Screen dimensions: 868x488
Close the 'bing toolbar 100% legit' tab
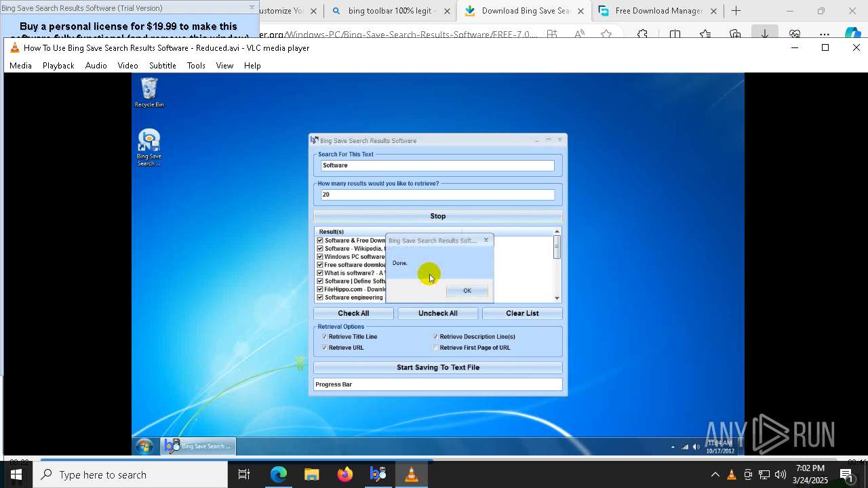(447, 11)
